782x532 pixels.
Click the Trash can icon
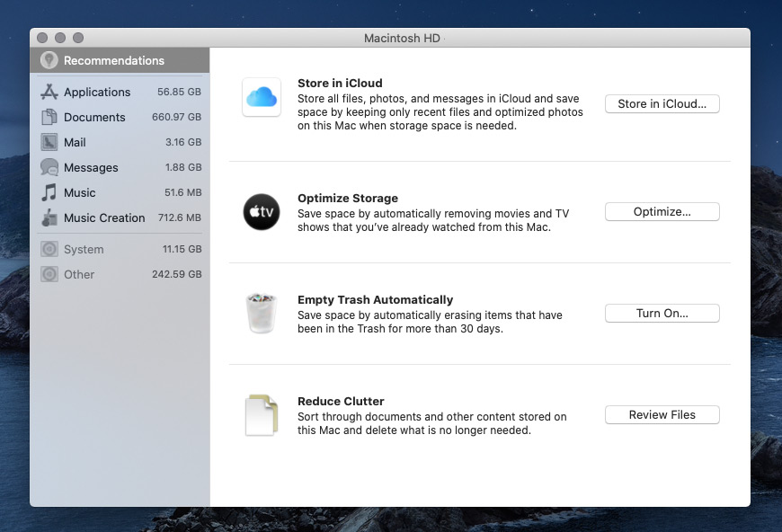point(262,313)
